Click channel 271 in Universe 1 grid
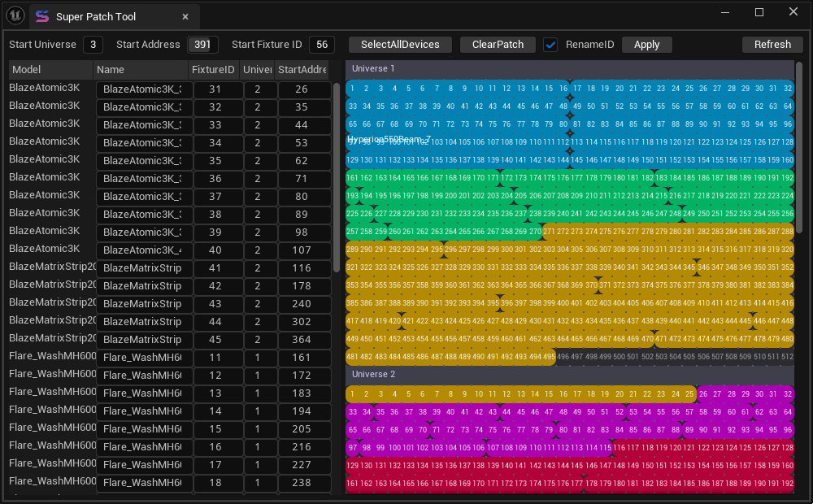Viewport: 813px width, 504px height. 549,231
